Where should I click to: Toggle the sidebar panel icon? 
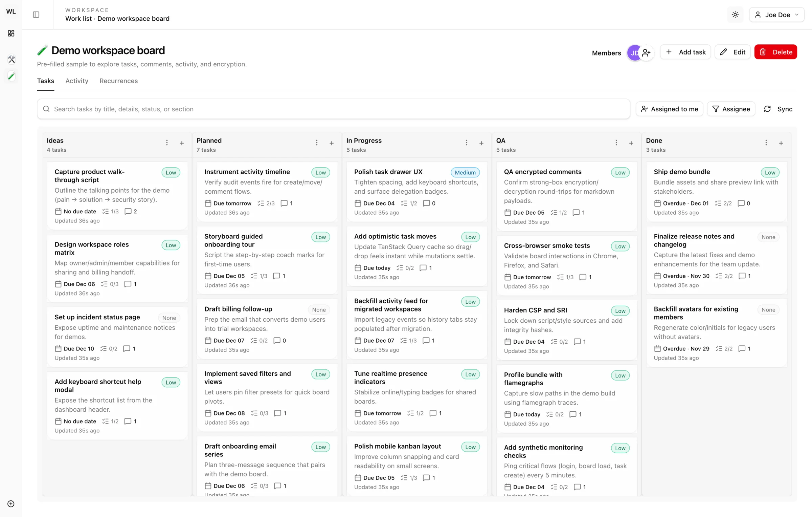click(x=36, y=15)
